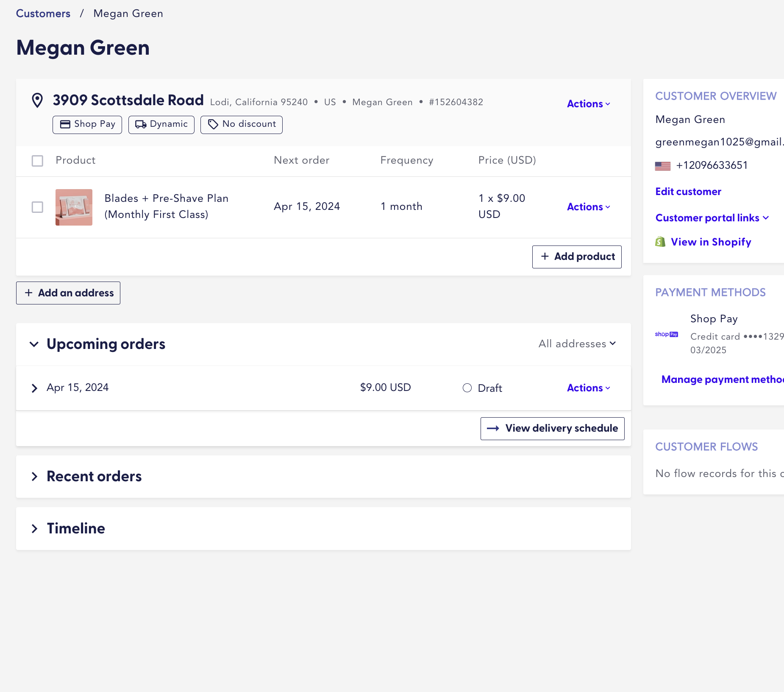Click the No discount tag icon
Viewport: 784px width, 692px height.
213,124
